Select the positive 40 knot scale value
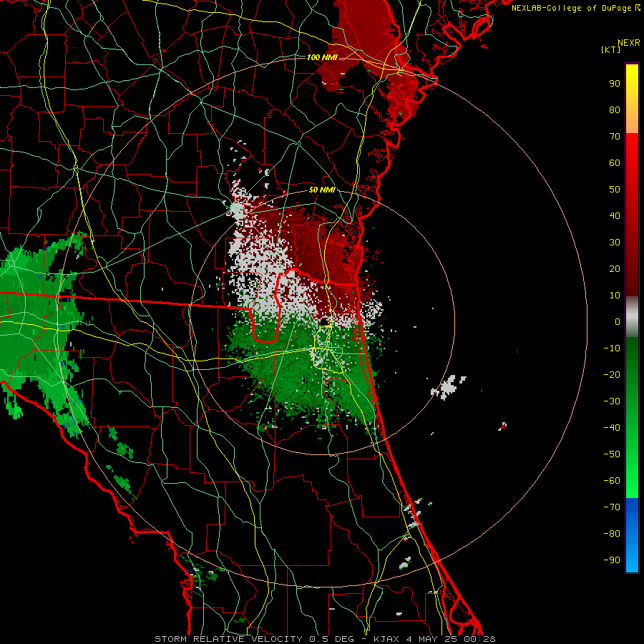Screen dimensions: 644x644 tap(615, 215)
